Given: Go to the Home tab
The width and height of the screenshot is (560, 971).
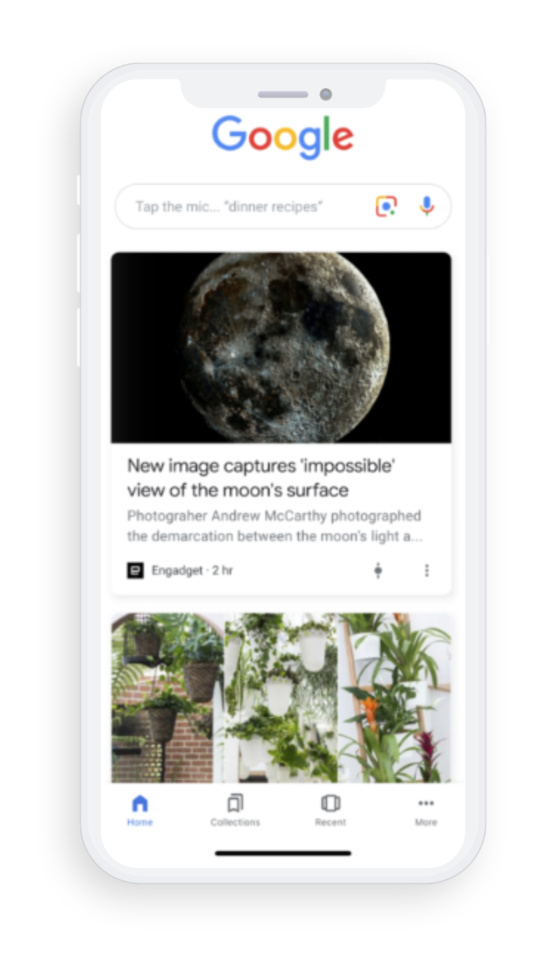Looking at the screenshot, I should pos(140,811).
